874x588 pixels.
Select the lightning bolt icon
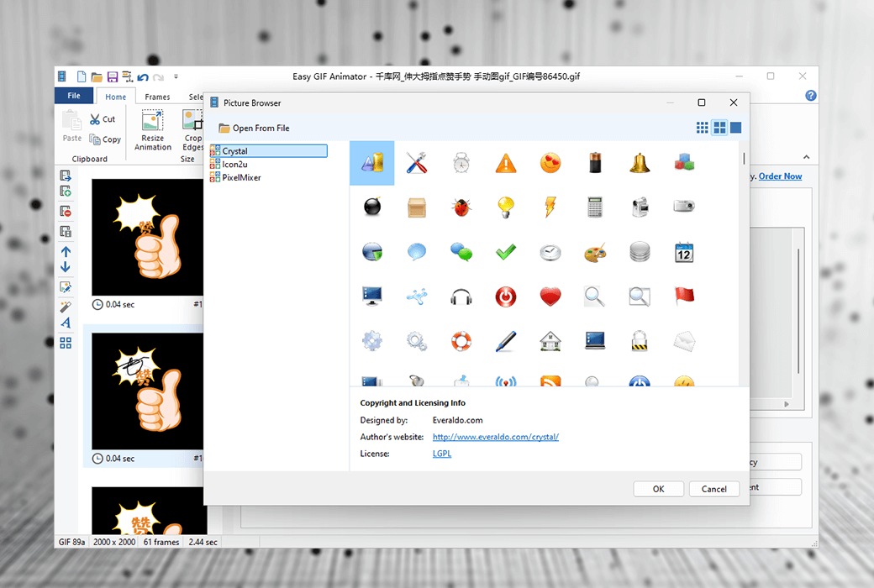click(550, 207)
